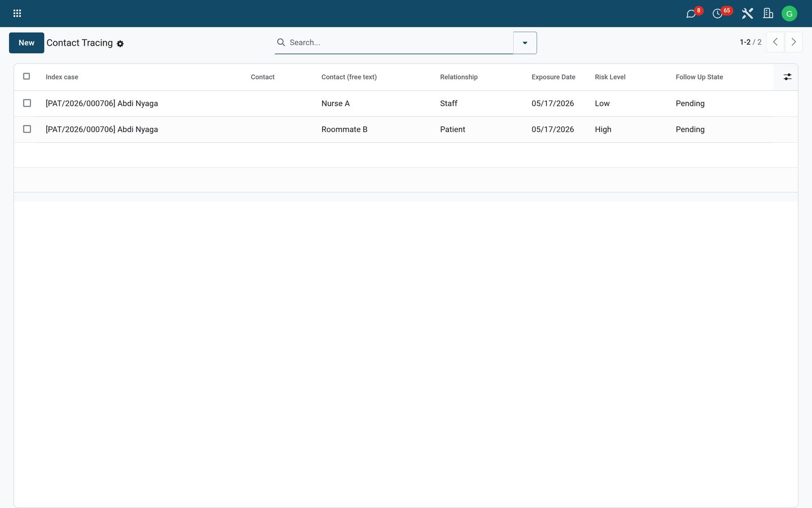Create a New contact tracing record
Viewport: 812px width, 508px height.
coord(26,43)
